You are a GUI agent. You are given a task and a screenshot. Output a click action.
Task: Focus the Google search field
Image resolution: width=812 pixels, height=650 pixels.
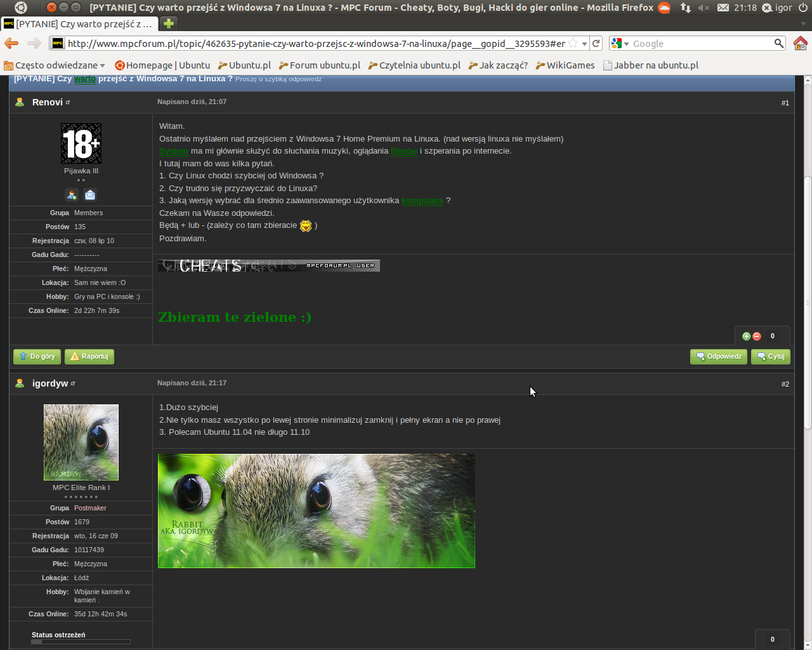coord(701,43)
